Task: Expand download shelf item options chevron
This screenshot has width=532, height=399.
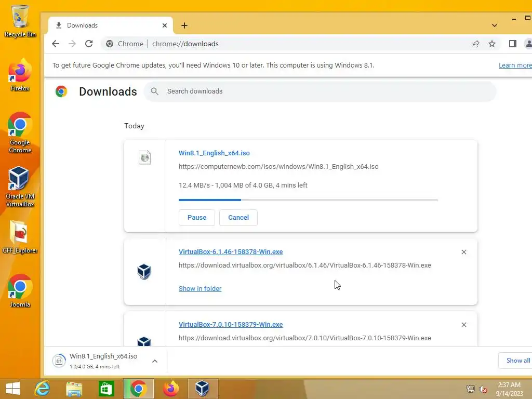Action: coord(155,361)
